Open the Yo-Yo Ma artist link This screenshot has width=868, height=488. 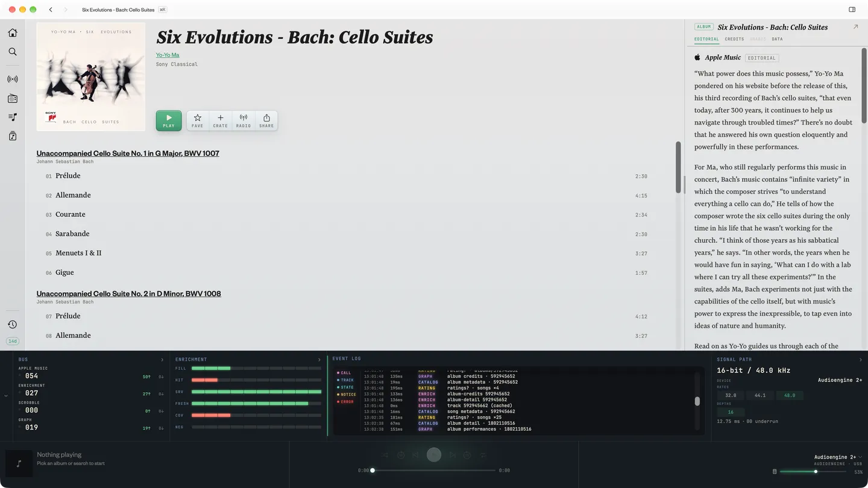point(168,55)
